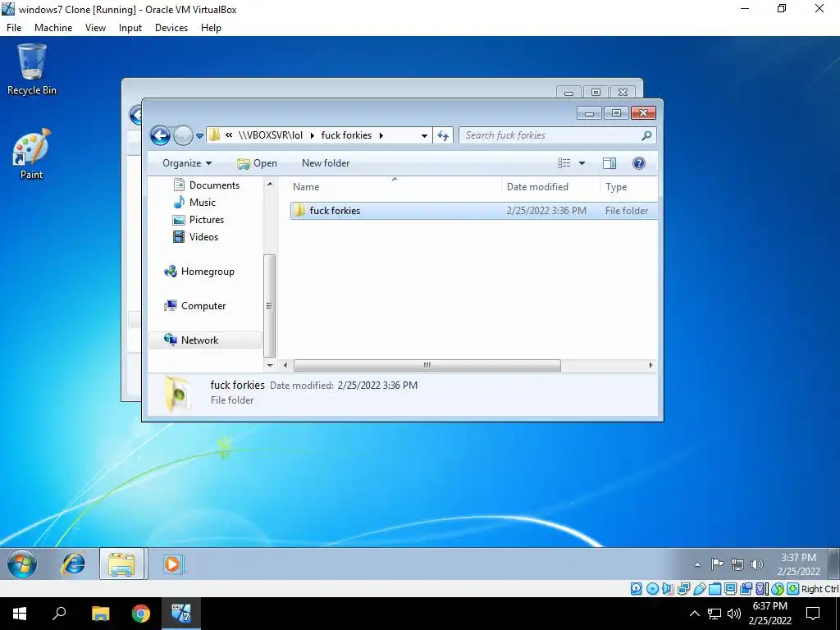Click the VirtualBox recording status icon
Image resolution: width=840 pixels, height=630 pixels.
pos(746,589)
